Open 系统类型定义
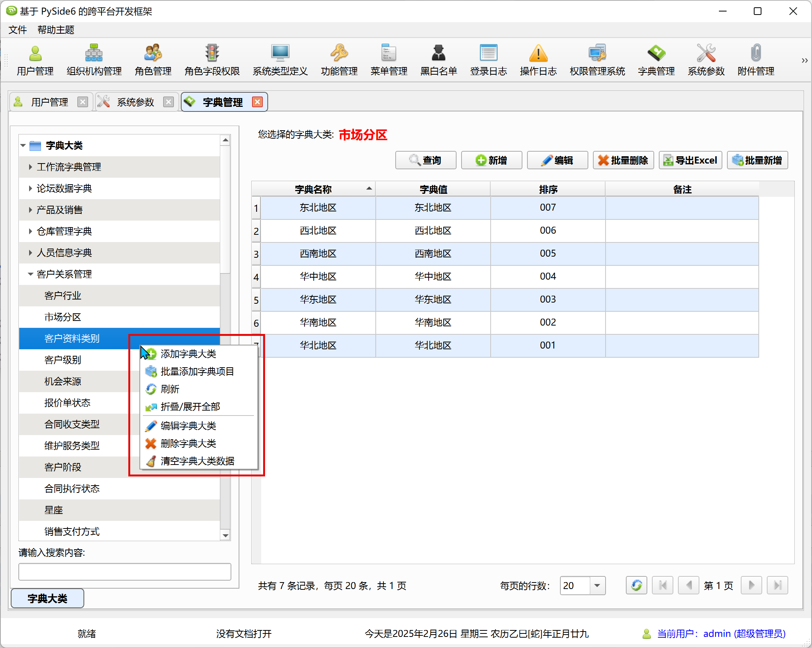This screenshot has width=812, height=648. (280, 59)
